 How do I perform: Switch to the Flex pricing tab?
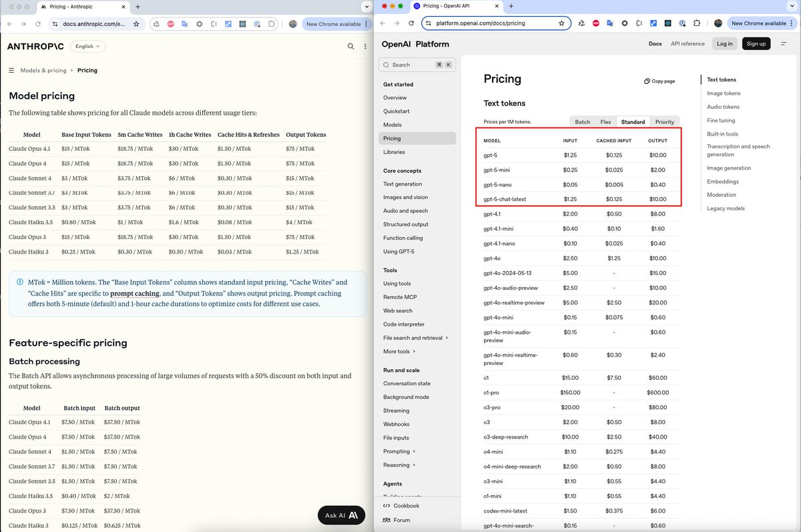coord(605,122)
